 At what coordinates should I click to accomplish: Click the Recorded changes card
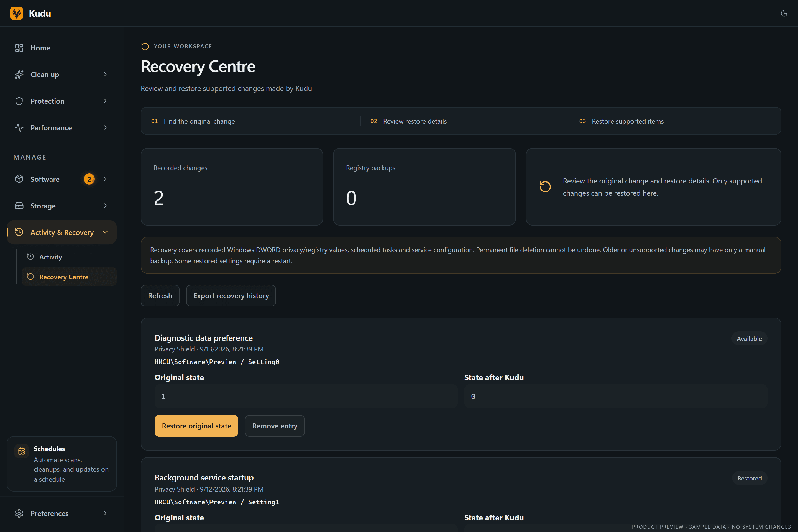(232, 186)
